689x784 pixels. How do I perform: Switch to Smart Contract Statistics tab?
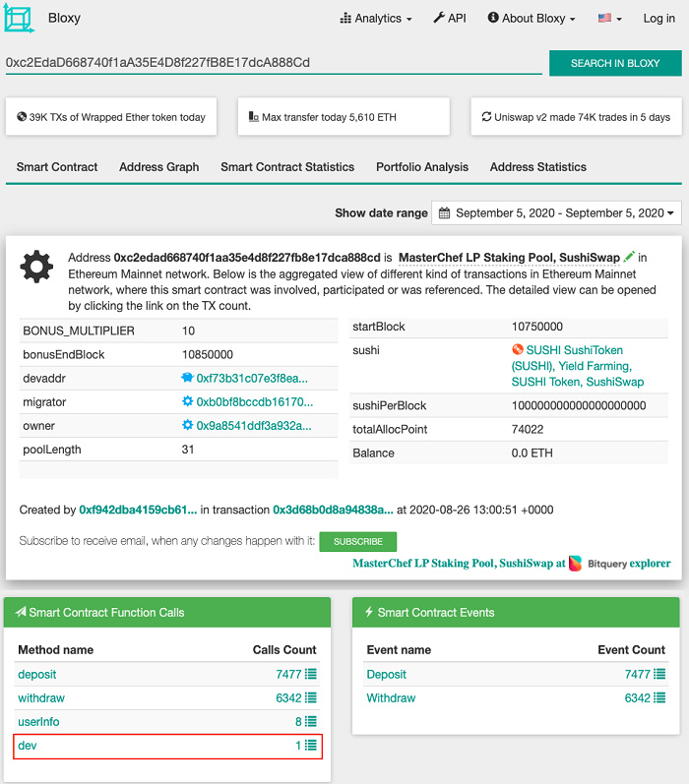pyautogui.click(x=287, y=167)
